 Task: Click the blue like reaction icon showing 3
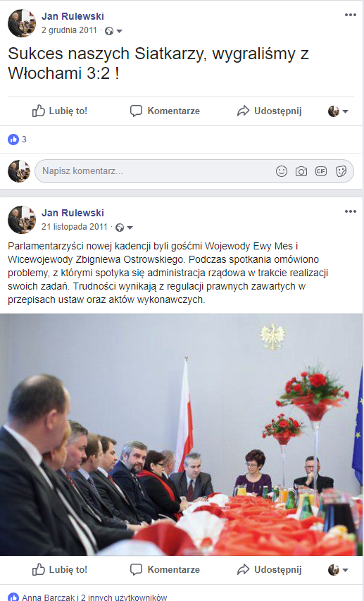coord(13,139)
